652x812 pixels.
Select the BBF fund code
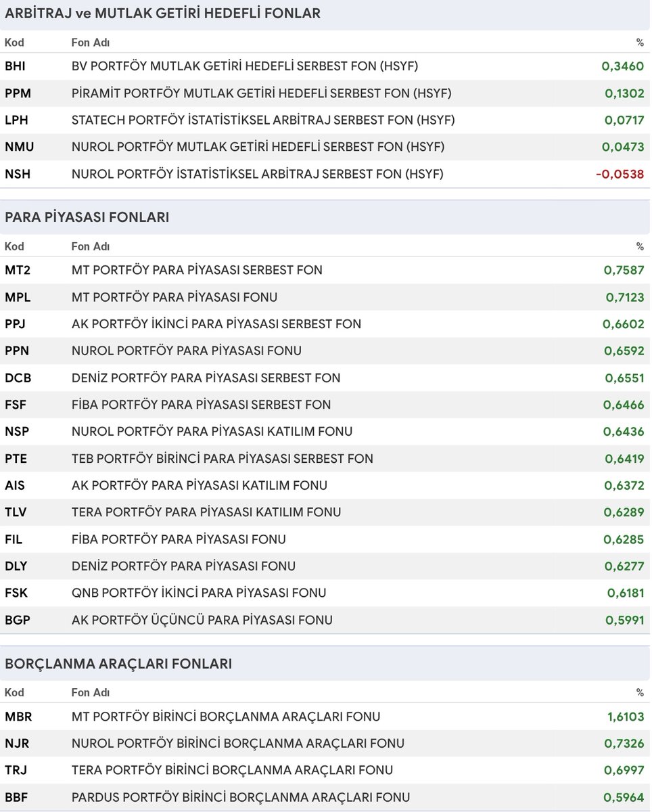click(x=16, y=797)
